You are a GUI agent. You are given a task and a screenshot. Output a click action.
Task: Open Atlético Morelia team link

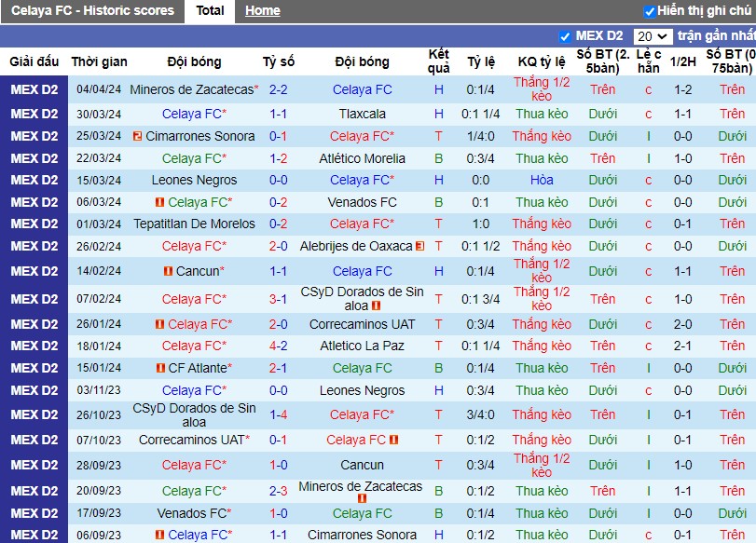pyautogui.click(x=362, y=158)
